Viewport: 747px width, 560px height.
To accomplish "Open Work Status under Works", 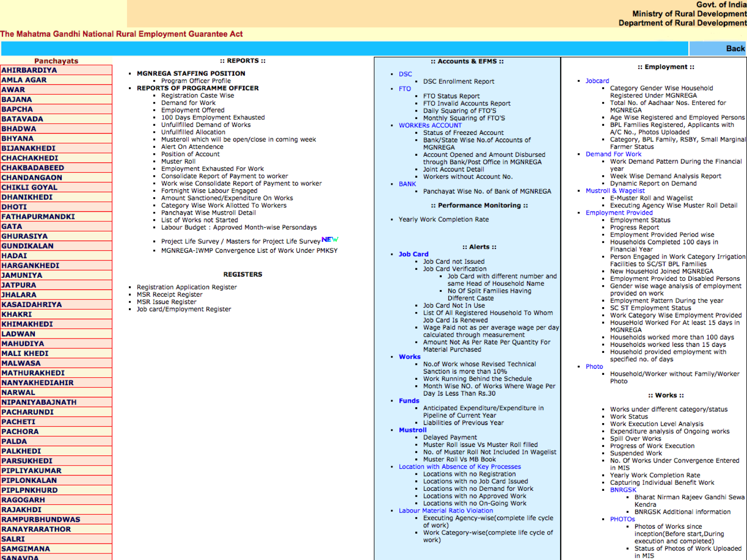I will 629,417.
